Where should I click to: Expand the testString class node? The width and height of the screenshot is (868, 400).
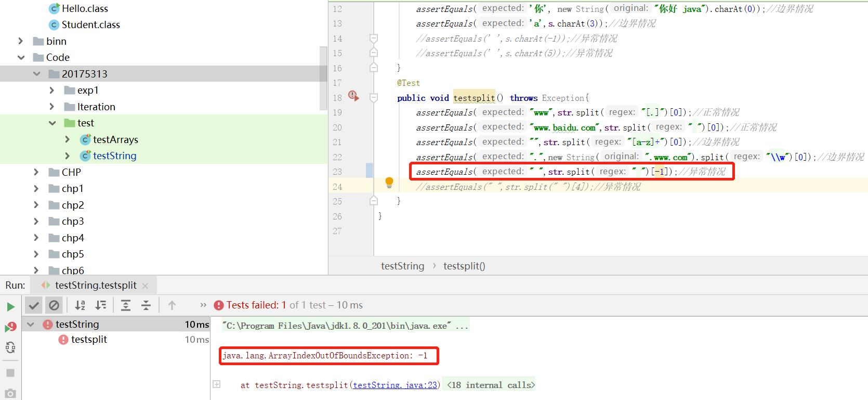coord(67,156)
